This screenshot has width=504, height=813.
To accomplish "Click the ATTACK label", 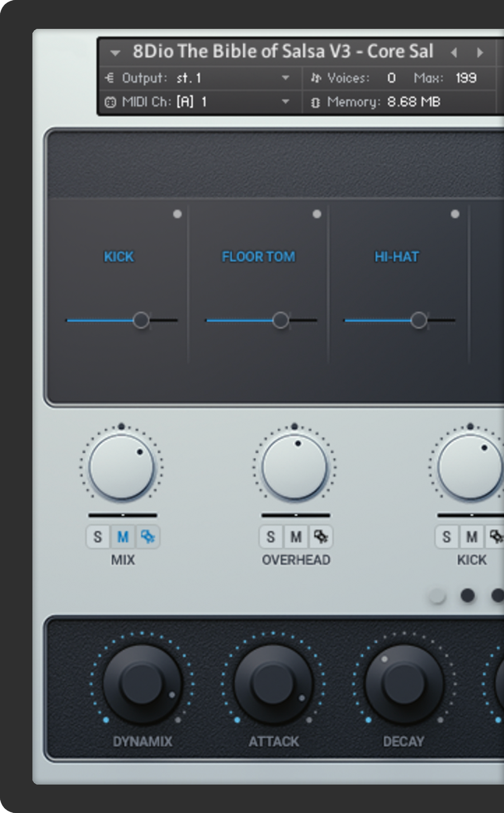I will [x=274, y=741].
